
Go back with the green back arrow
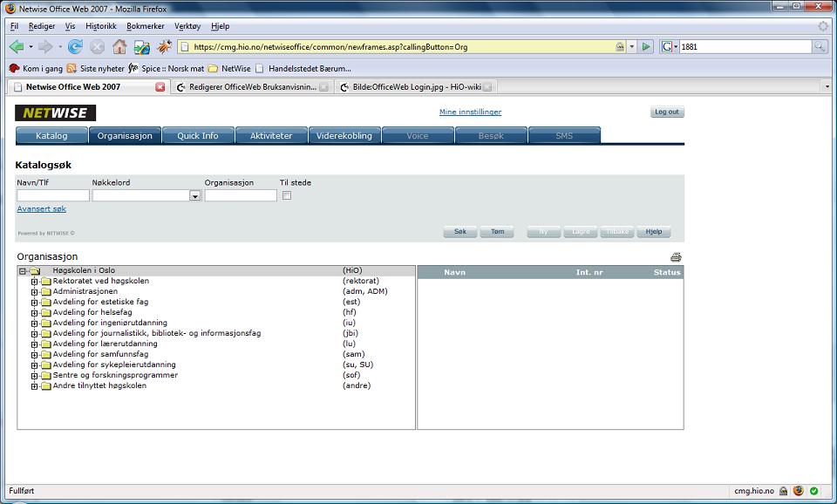[x=17, y=47]
